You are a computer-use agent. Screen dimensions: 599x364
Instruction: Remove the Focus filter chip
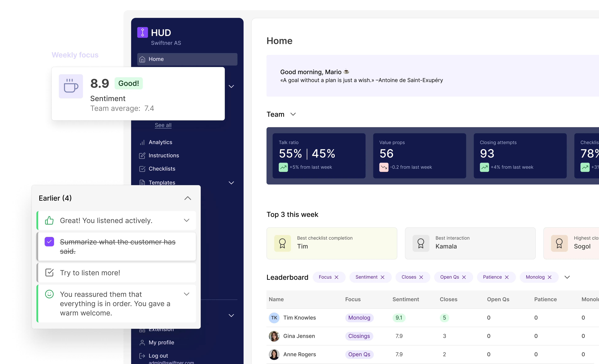pyautogui.click(x=336, y=277)
